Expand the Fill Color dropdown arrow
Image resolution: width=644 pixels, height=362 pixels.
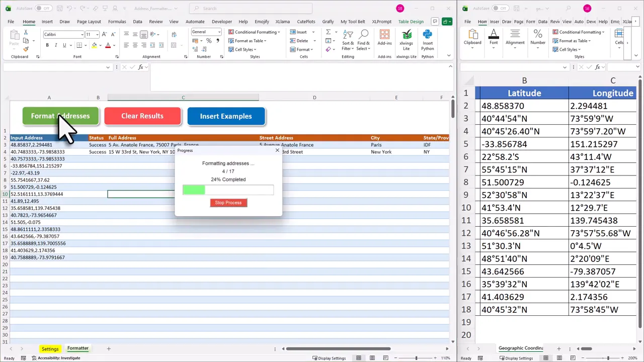pyautogui.click(x=100, y=45)
